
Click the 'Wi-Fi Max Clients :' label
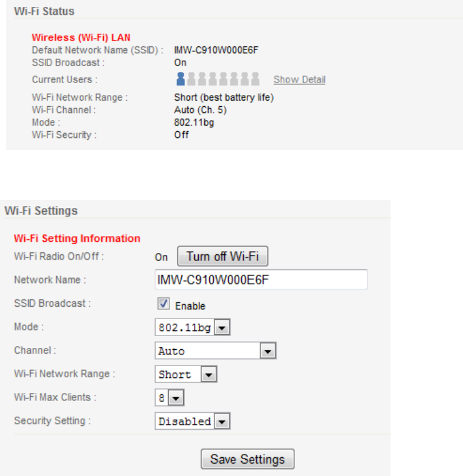[x=55, y=397]
